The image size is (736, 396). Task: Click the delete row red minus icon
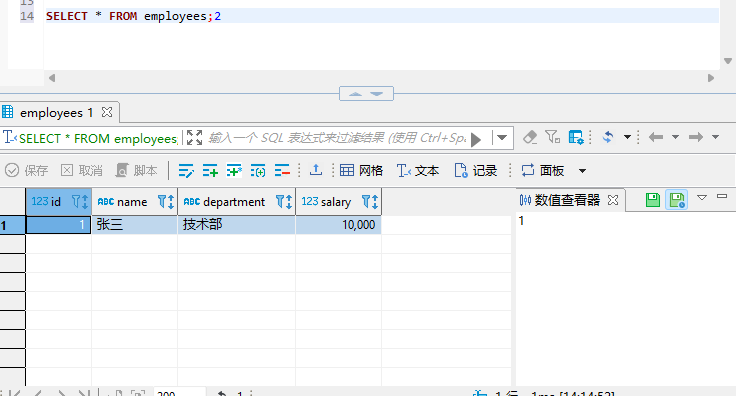tap(282, 171)
